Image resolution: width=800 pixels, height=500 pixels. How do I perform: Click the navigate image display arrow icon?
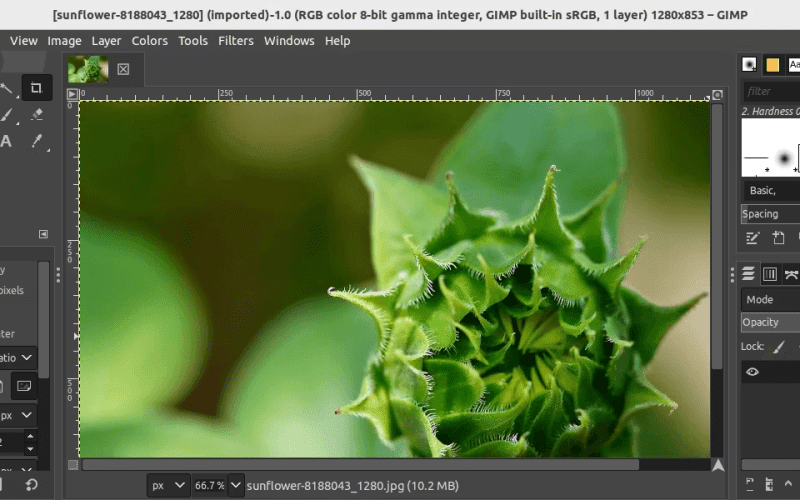pyautogui.click(x=718, y=465)
